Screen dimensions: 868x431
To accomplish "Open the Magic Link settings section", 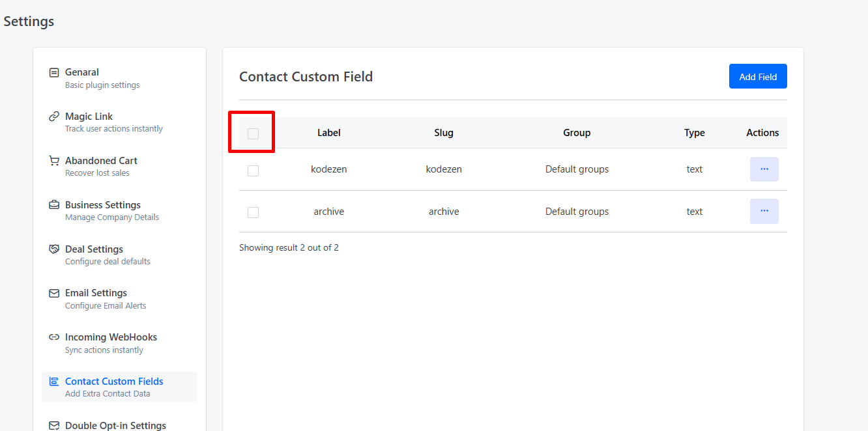I will 119,122.
